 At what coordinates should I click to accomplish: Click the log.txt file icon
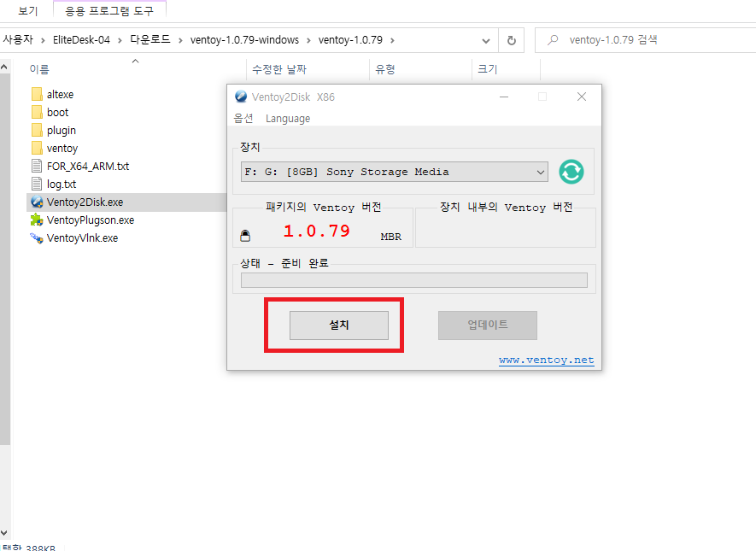(x=37, y=185)
